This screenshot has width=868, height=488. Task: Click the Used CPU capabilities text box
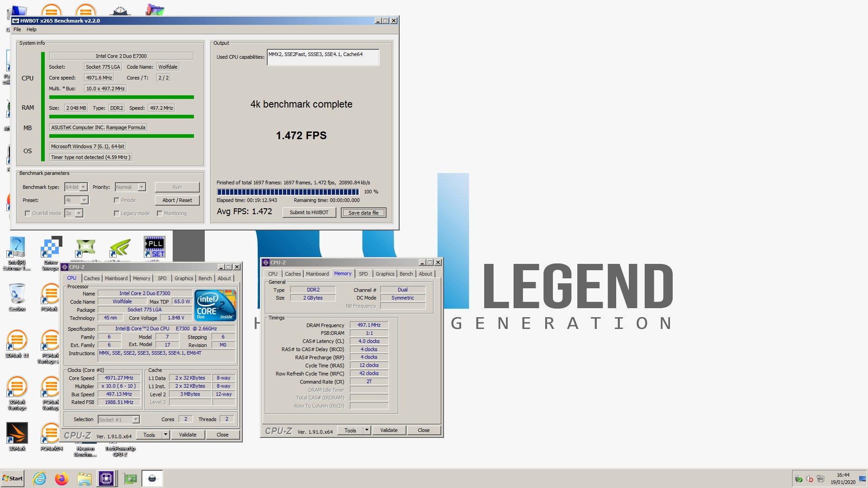323,57
